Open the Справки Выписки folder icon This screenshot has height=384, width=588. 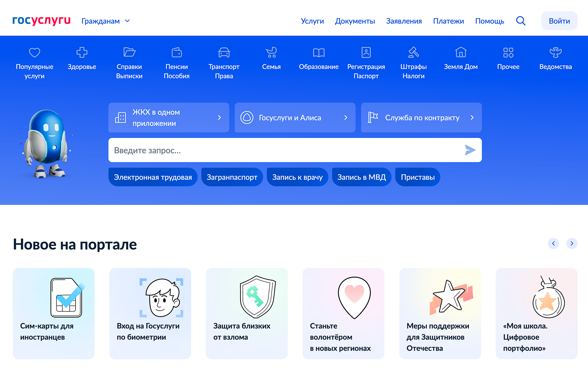pyautogui.click(x=129, y=52)
